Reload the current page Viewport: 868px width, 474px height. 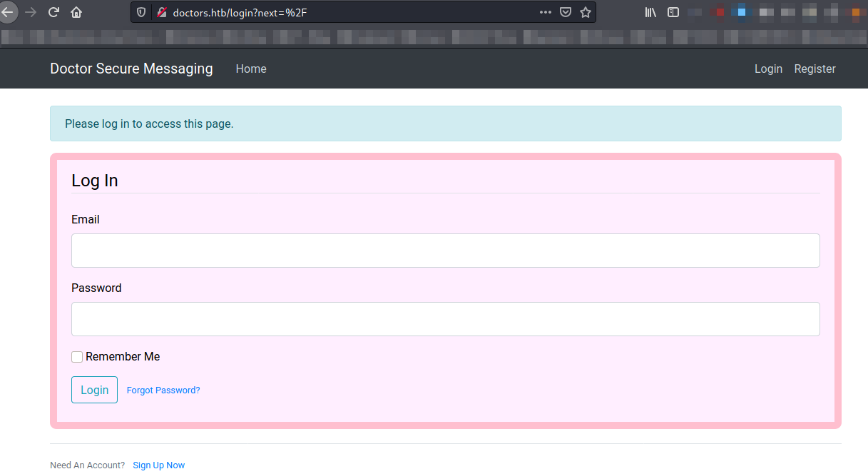tap(53, 12)
